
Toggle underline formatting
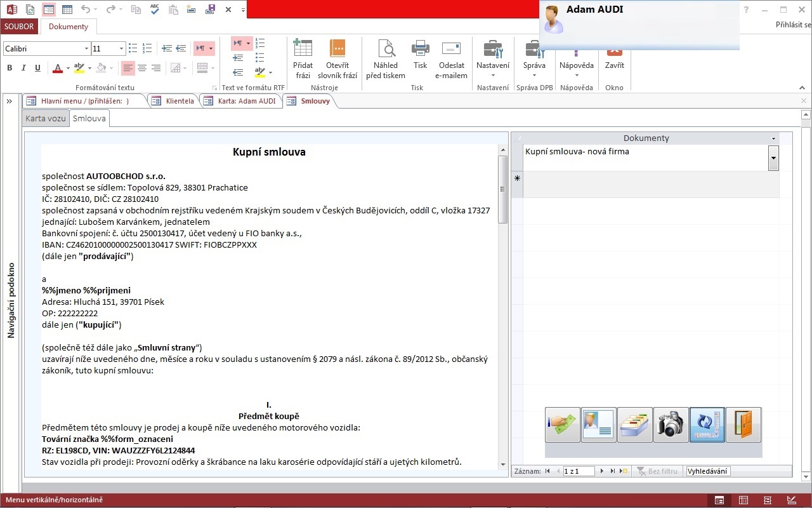point(37,68)
